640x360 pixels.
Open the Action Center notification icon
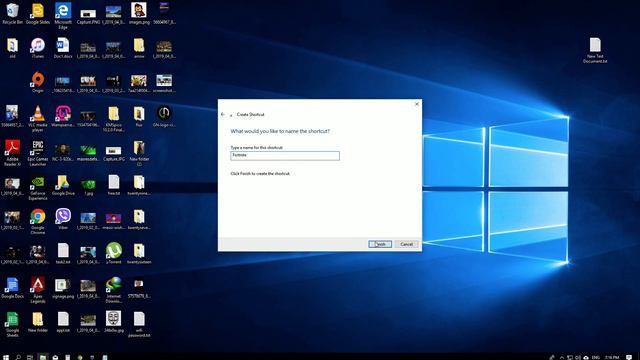[x=629, y=357]
